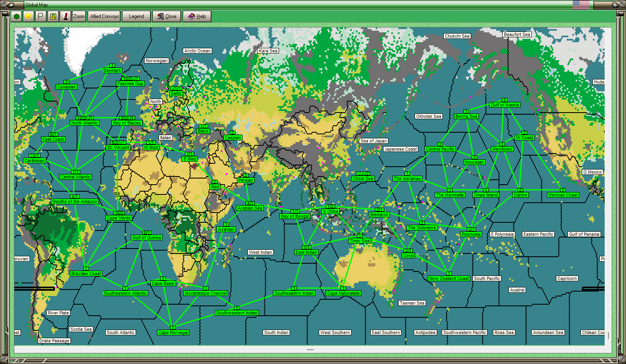Image resolution: width=626 pixels, height=364 pixels.
Task: Click The Marianas label
Action: tap(407, 179)
